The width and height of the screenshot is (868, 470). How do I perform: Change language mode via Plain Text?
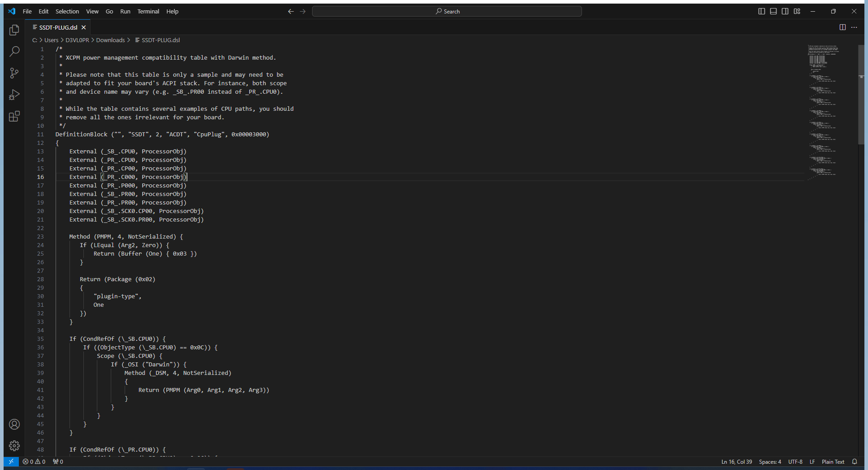833,461
